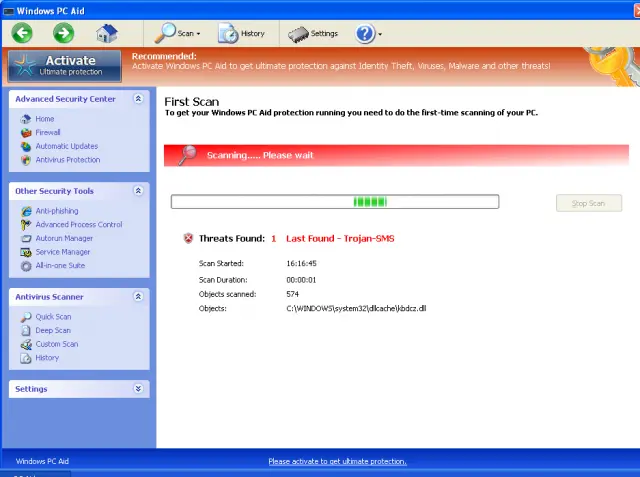
Task: Open Settings chip icon in toolbar
Action: (x=298, y=34)
